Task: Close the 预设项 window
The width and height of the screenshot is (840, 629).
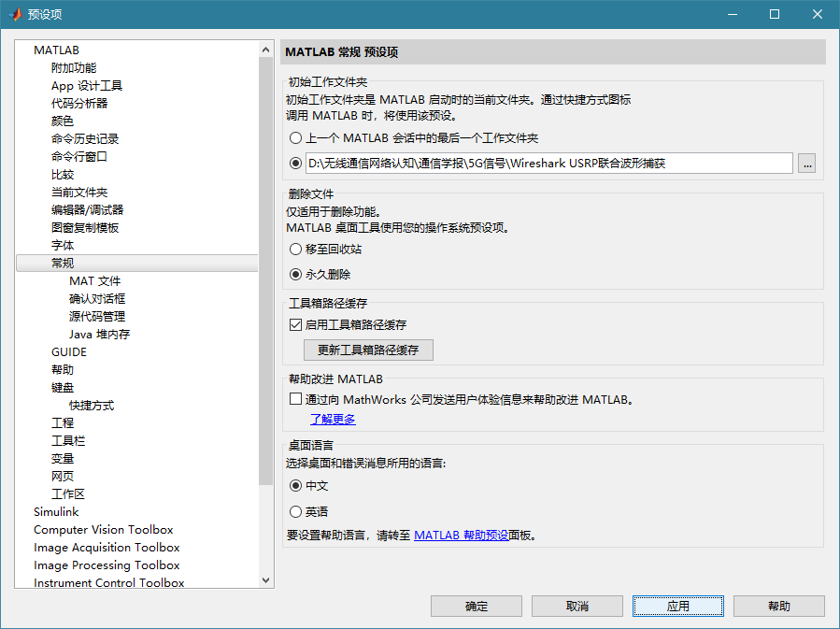Action: point(818,14)
